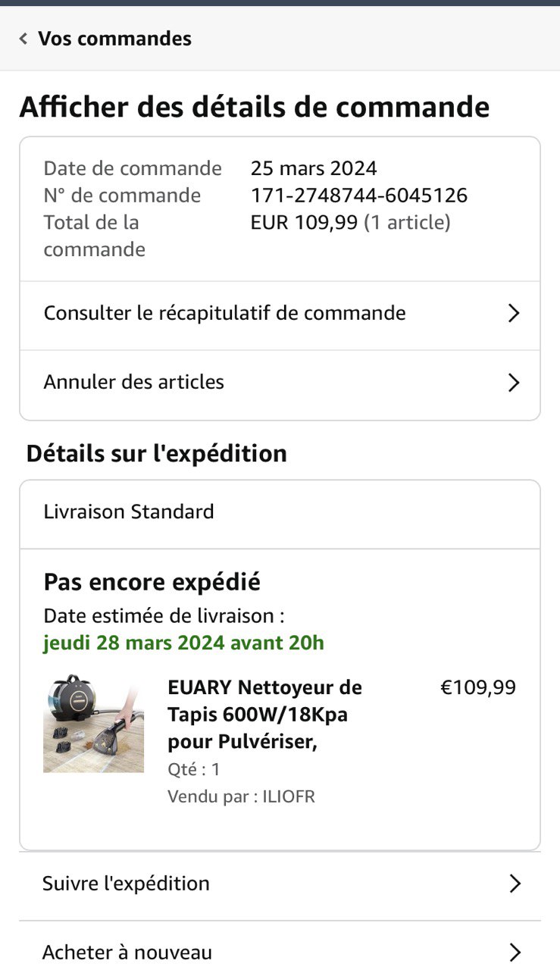The width and height of the screenshot is (560, 970).
Task: Open Annuler des articles
Action: 280,382
